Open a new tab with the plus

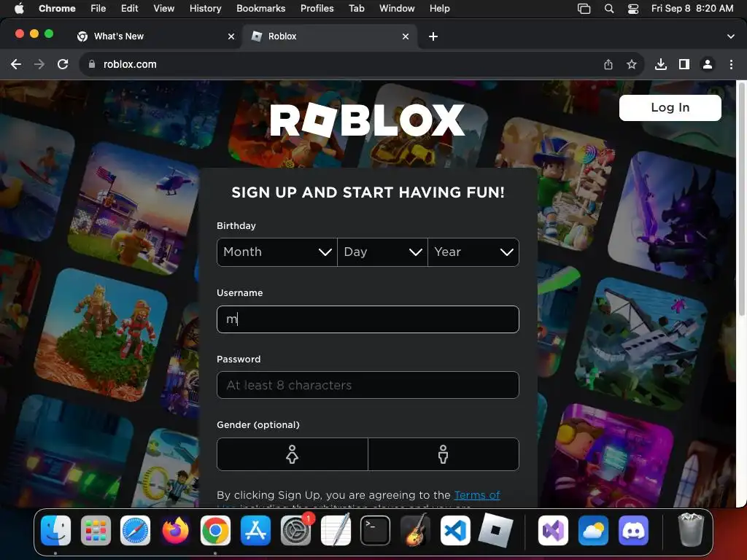[433, 36]
